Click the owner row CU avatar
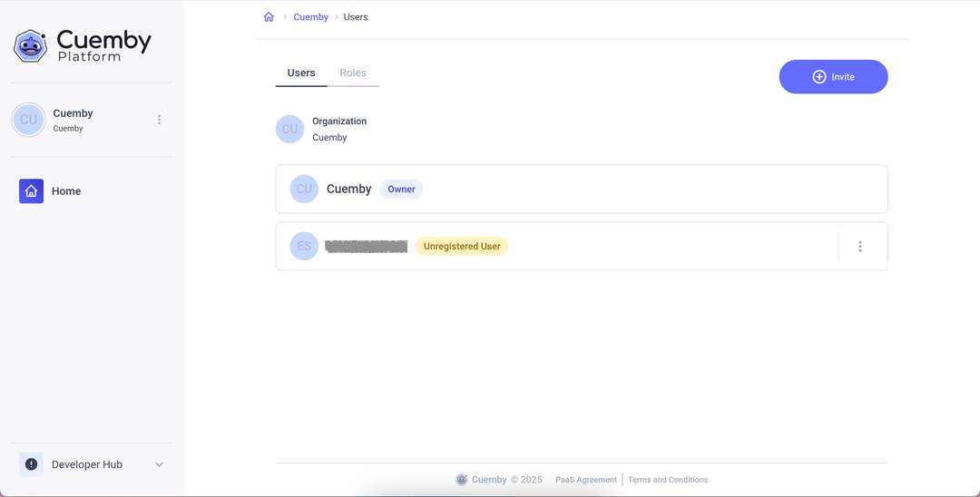Image resolution: width=980 pixels, height=497 pixels. pyautogui.click(x=304, y=190)
